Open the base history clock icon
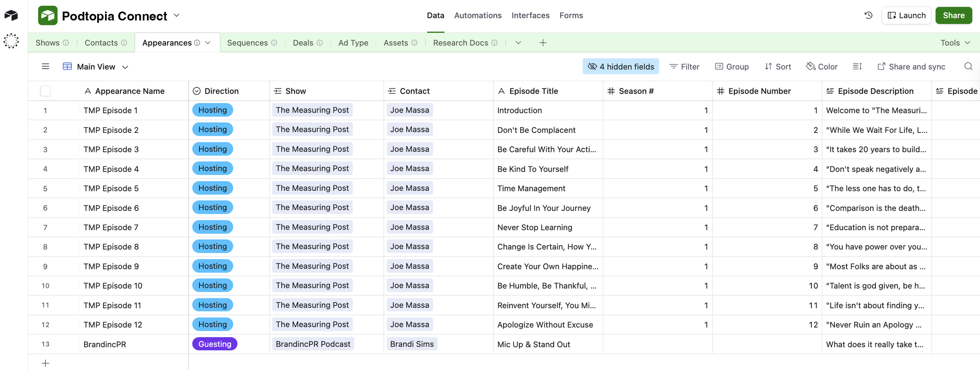Viewport: 980px width, 370px height. 868,16
